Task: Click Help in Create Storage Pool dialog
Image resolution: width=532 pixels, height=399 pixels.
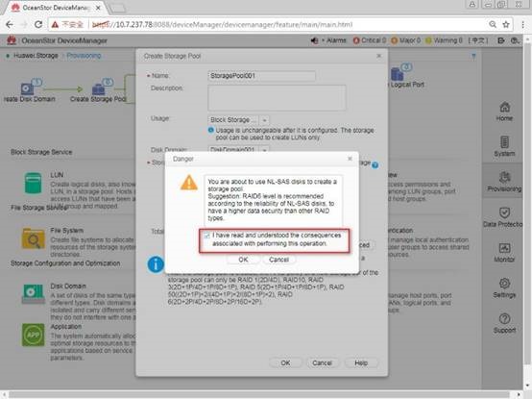Action: click(361, 363)
